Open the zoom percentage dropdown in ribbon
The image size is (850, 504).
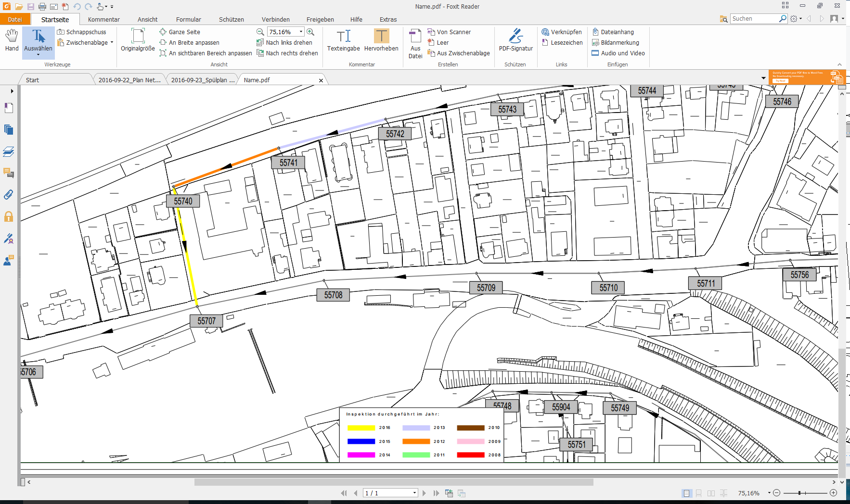click(x=301, y=32)
